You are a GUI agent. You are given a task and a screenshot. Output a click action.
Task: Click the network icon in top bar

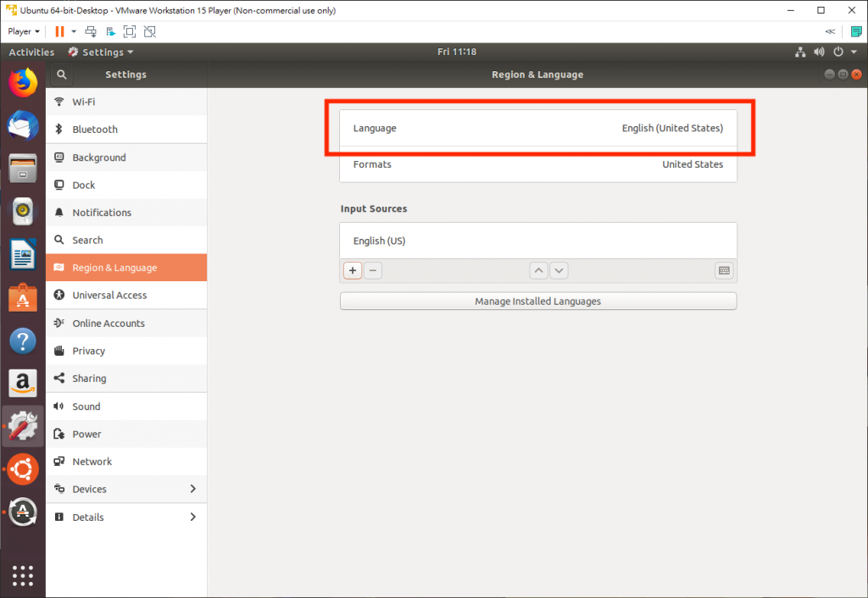pos(800,52)
